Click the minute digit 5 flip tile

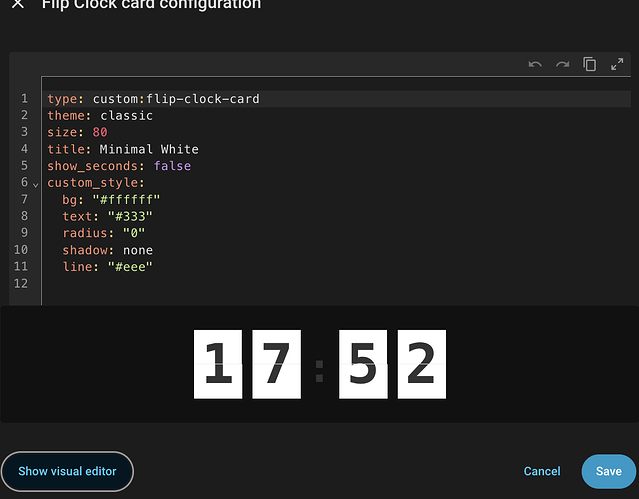[x=363, y=364]
